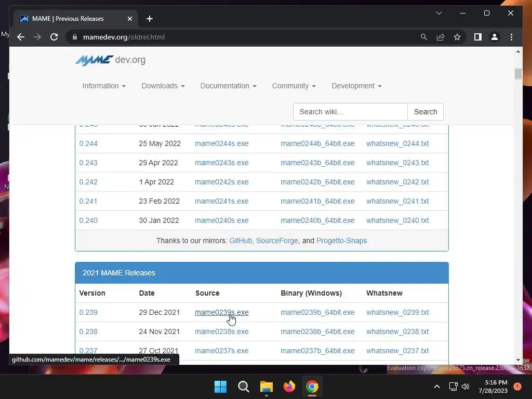Screen dimensions: 532x399
Task: Download mame0238b_64bit.exe binary
Action: (317, 331)
